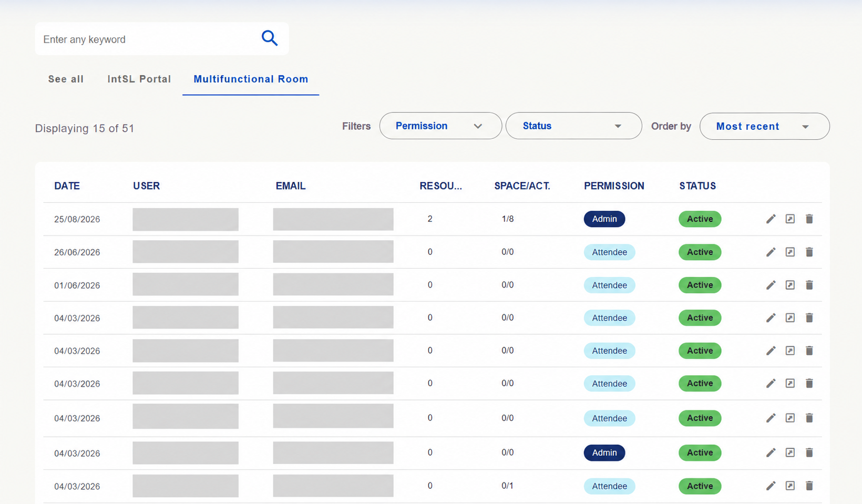Viewport: 862px width, 504px height.
Task: Click the date 01/06/2026
Action: click(77, 285)
